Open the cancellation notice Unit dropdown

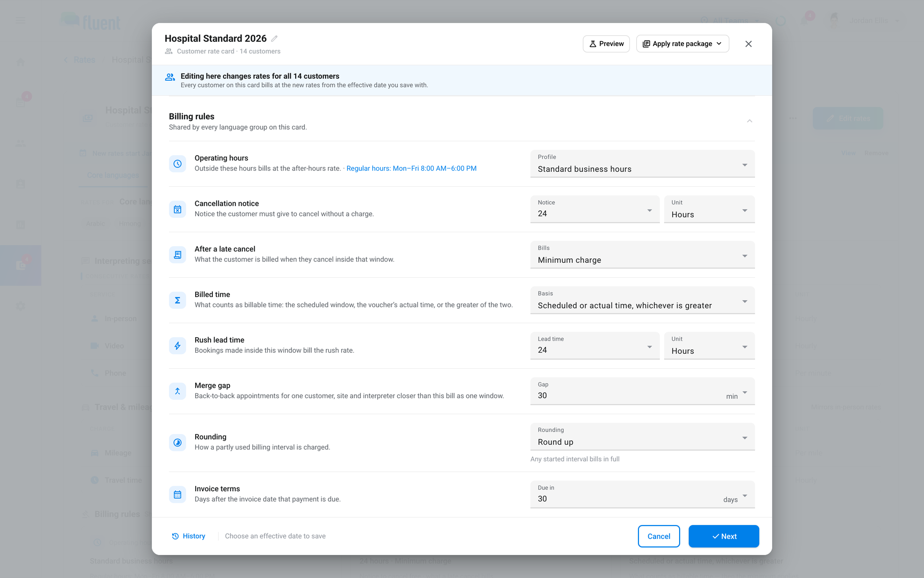pyautogui.click(x=710, y=209)
